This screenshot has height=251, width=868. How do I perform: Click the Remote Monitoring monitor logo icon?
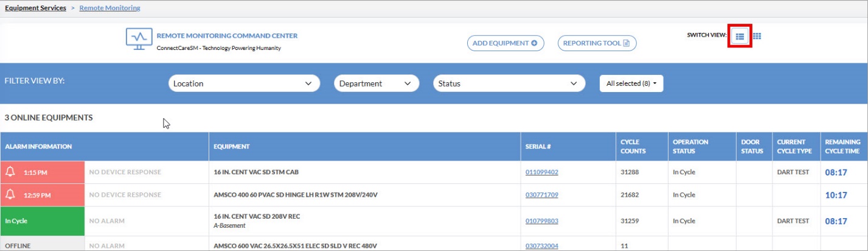(x=139, y=40)
